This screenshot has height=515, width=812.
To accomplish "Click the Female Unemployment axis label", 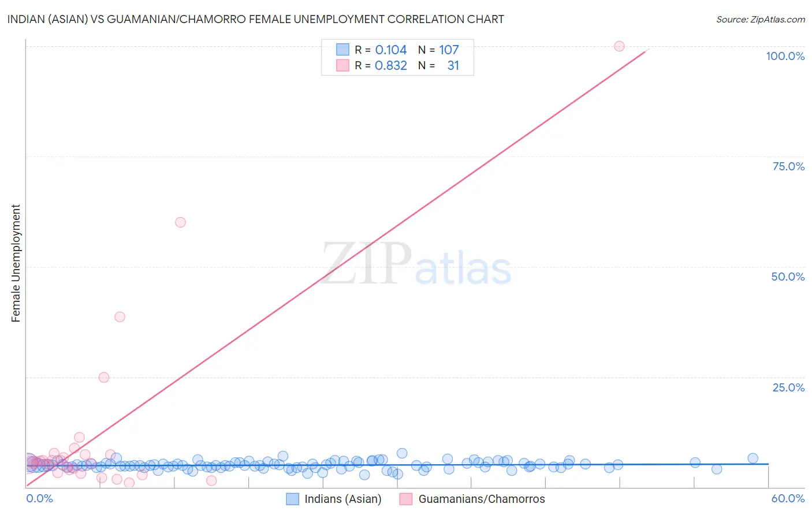I will [x=16, y=263].
